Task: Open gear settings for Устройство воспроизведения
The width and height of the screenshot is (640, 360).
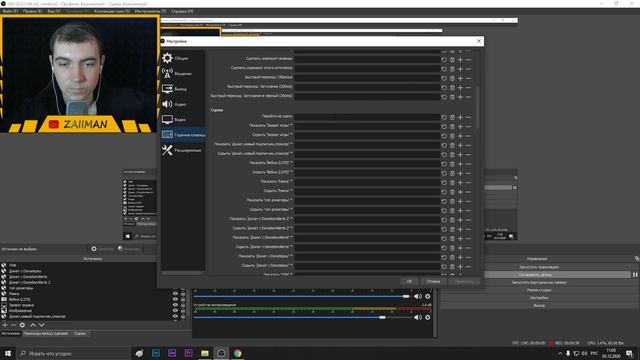Action: 427,317
